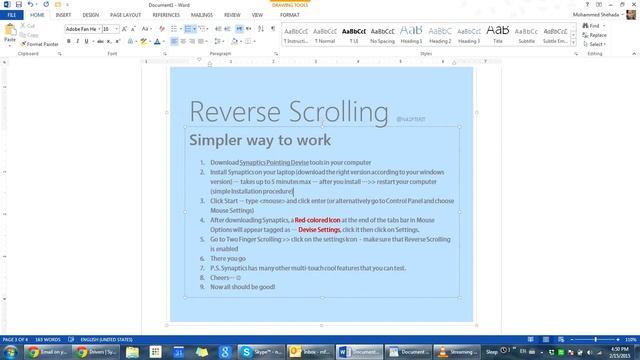Undo the last action
Screen dimensions: 640x360
point(30,4)
